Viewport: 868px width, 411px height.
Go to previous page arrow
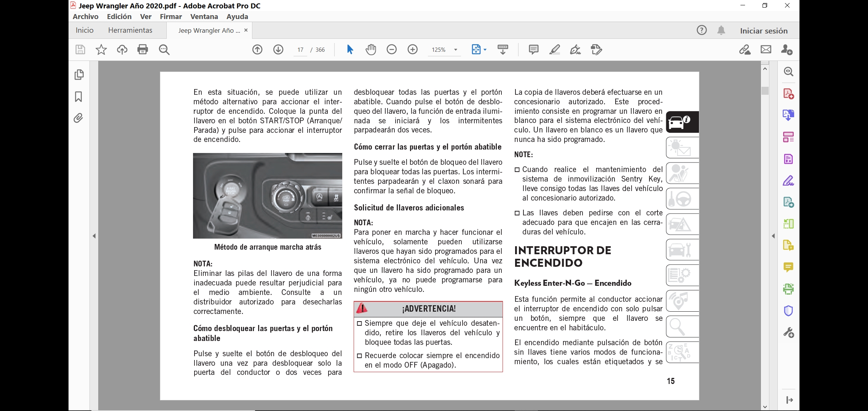257,49
